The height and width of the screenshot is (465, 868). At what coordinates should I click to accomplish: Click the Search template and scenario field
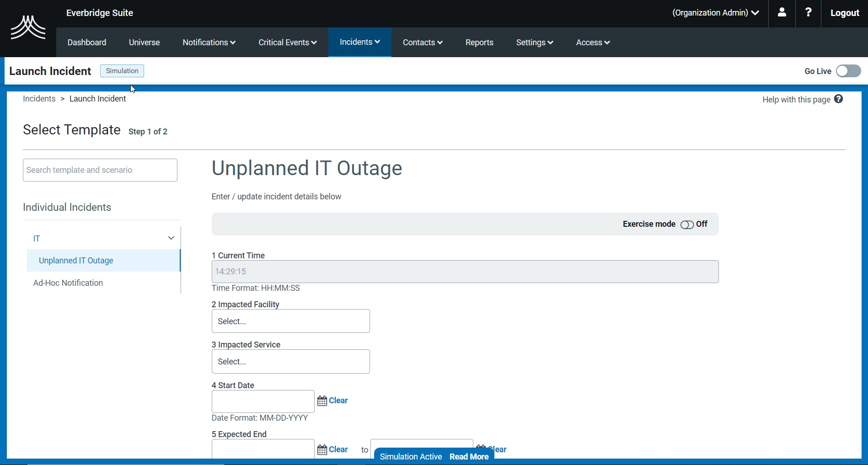tap(100, 170)
